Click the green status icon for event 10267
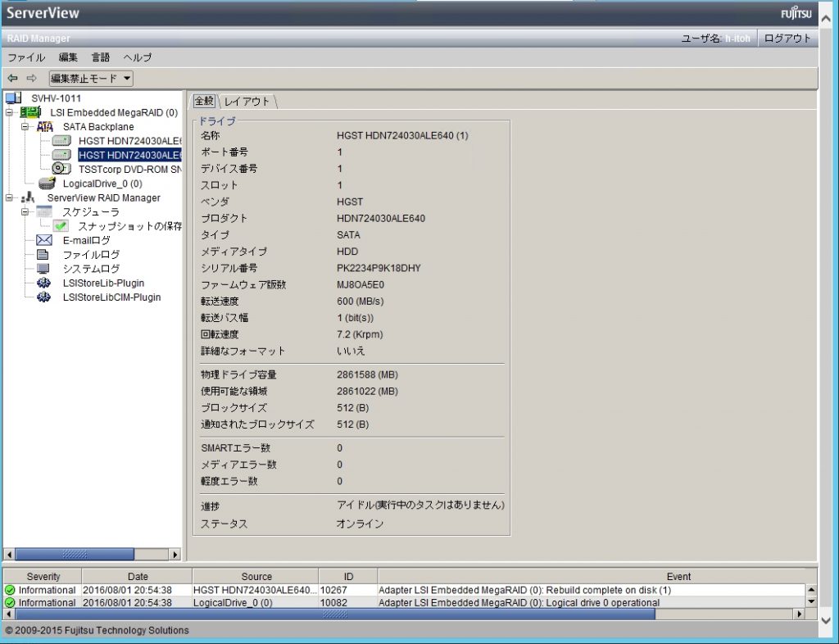This screenshot has height=644, width=839. [10, 590]
